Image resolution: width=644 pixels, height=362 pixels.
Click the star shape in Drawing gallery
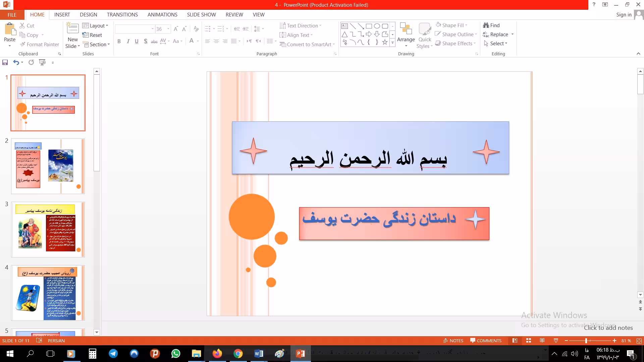[385, 42]
